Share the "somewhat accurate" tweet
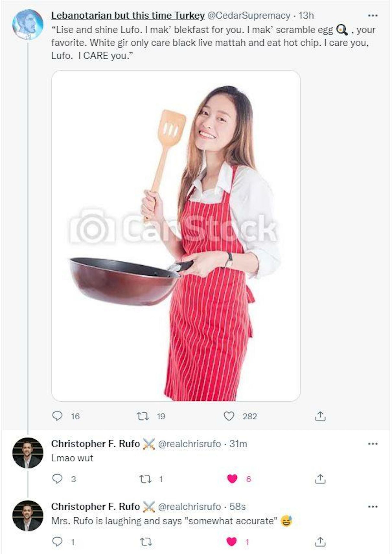Image resolution: width=392 pixels, height=554 pixels. click(x=320, y=542)
